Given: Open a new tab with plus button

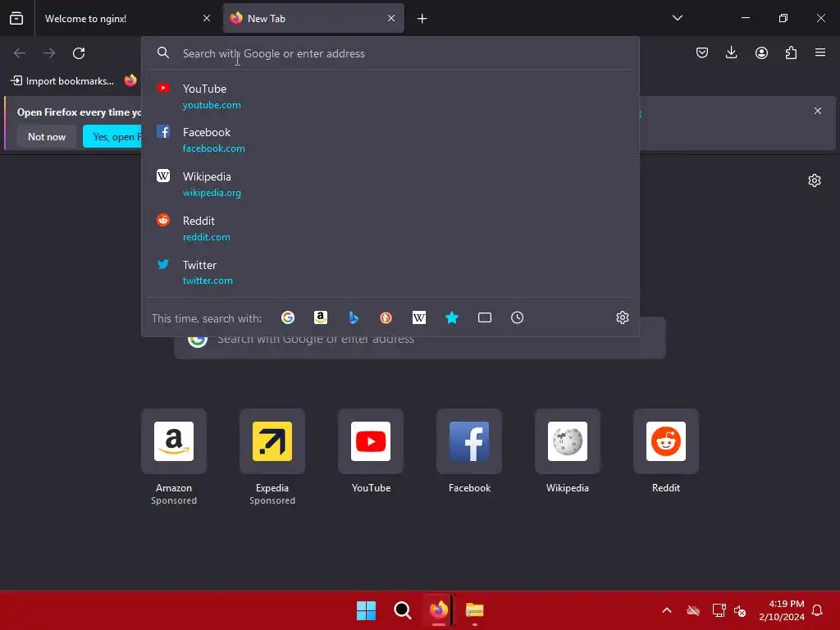Looking at the screenshot, I should point(422,19).
